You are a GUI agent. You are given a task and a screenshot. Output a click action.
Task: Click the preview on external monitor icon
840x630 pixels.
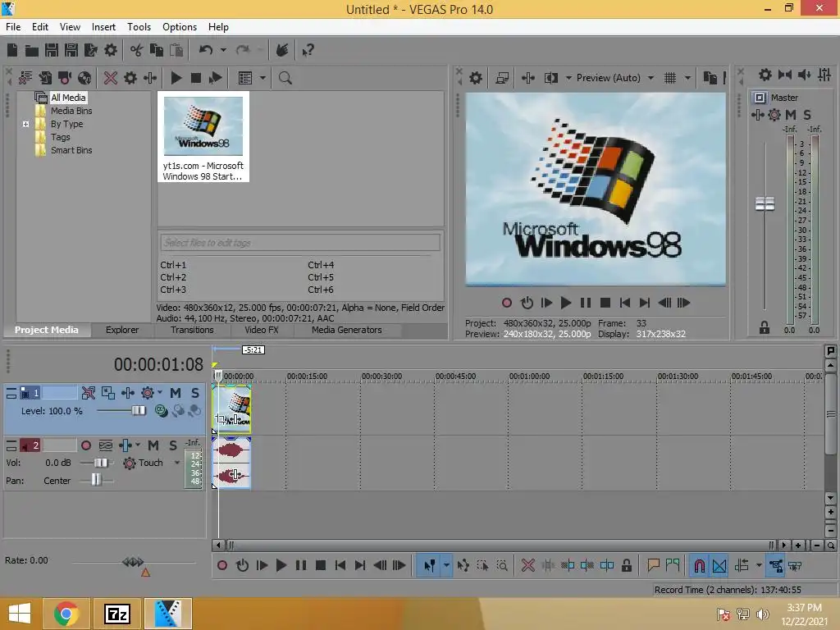tap(502, 78)
